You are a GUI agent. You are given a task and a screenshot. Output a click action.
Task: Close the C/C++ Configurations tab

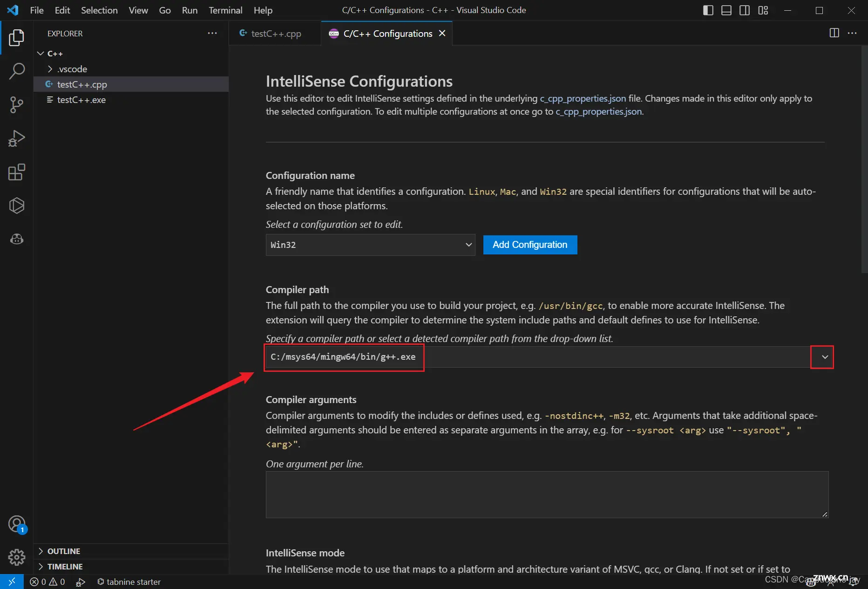[442, 34]
